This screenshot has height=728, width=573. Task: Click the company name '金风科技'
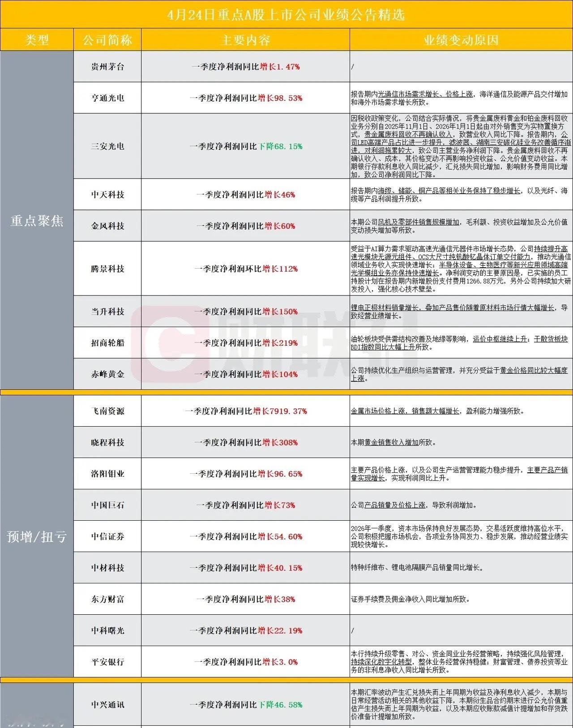pos(107,226)
